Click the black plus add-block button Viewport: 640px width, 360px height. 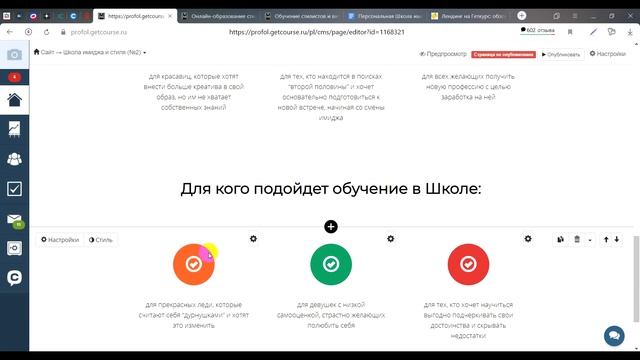[x=331, y=227]
